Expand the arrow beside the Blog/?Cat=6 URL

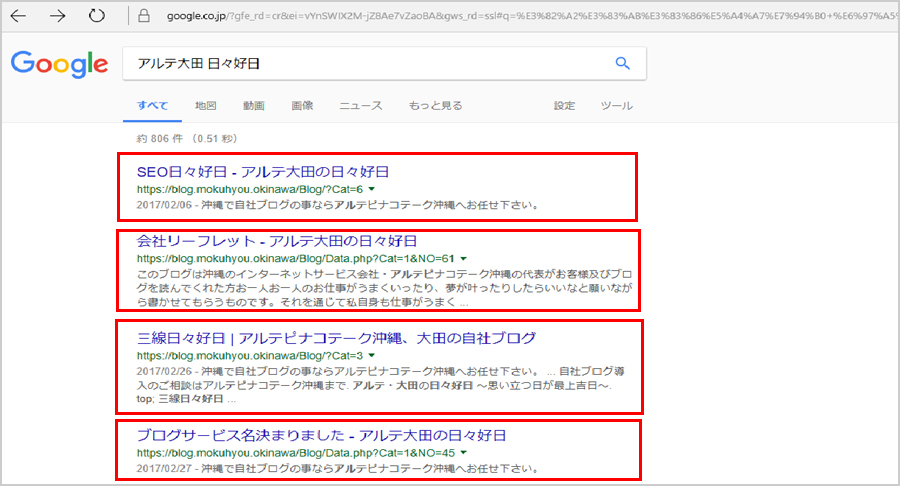(371, 189)
